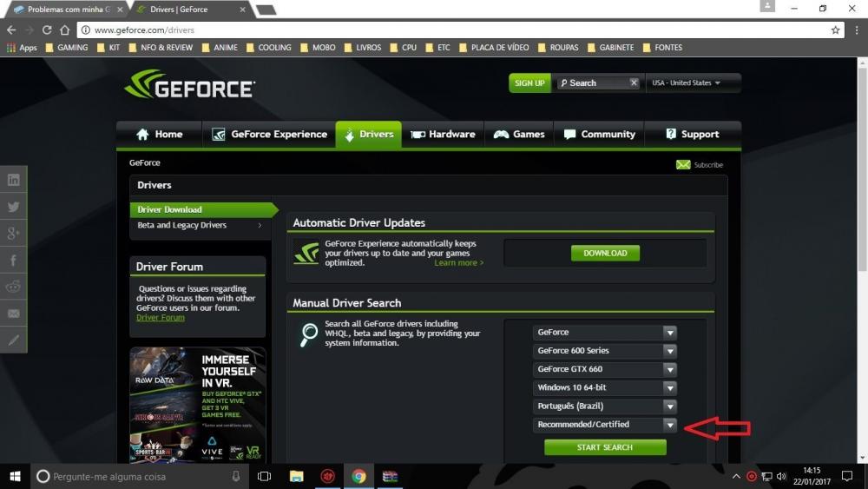The height and width of the screenshot is (489, 868).
Task: Open Chrome from the Windows taskbar
Action: pos(358,476)
